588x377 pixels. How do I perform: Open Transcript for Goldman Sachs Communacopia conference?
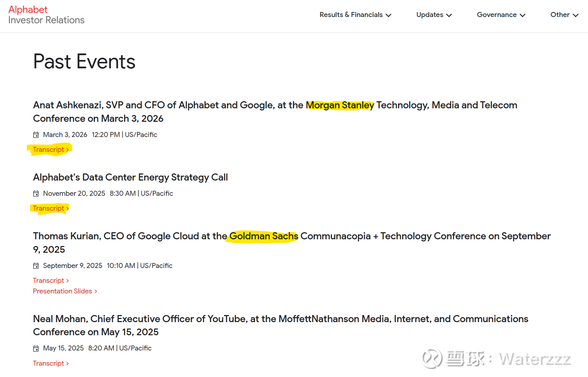pyautogui.click(x=51, y=281)
